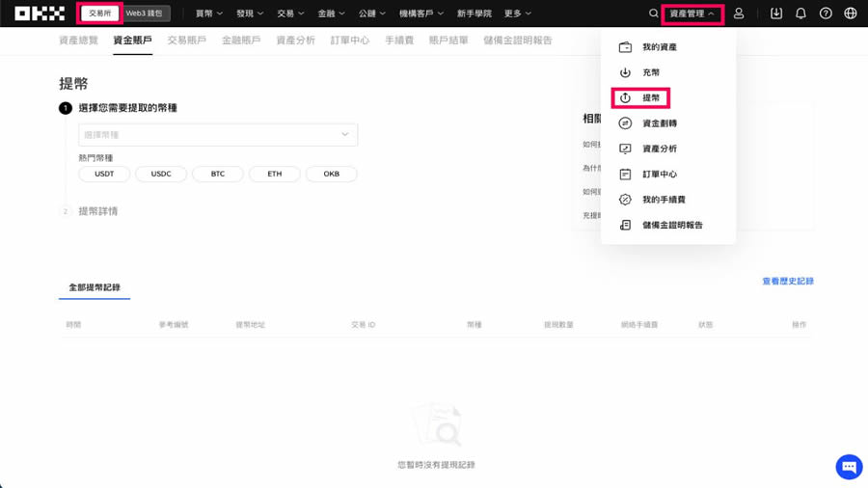Select the USDT hot coin chip
The width and height of the screenshot is (868, 488).
[x=104, y=175]
